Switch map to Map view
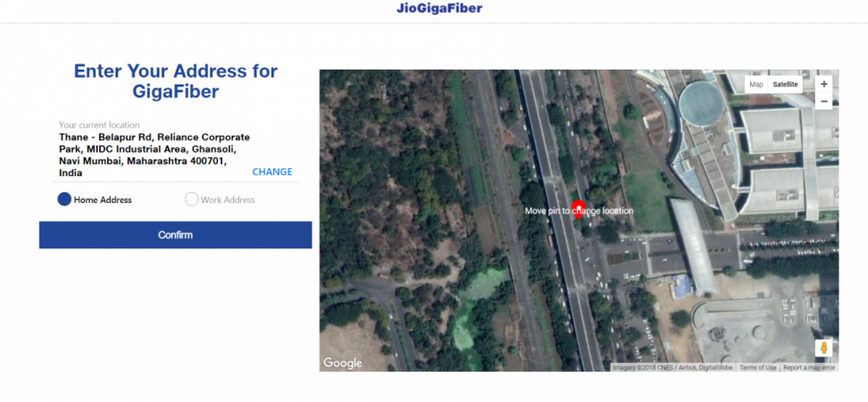This screenshot has height=402, width=868. point(756,85)
